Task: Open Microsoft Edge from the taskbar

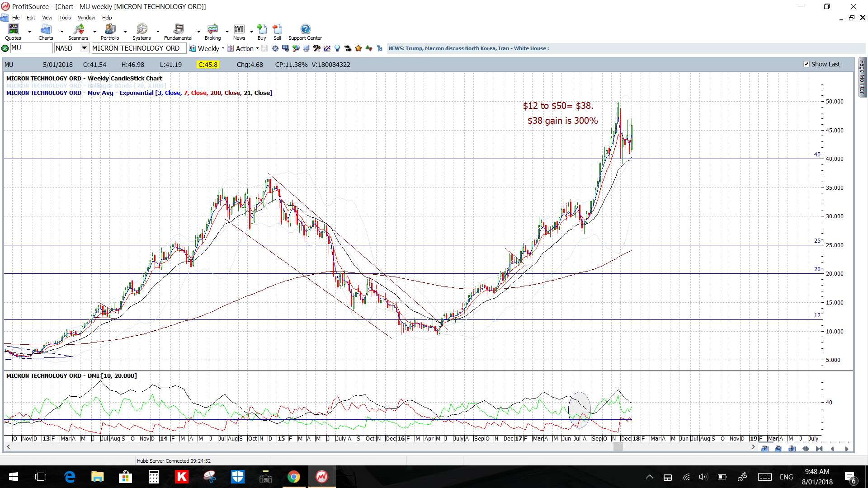Action: coord(69,477)
